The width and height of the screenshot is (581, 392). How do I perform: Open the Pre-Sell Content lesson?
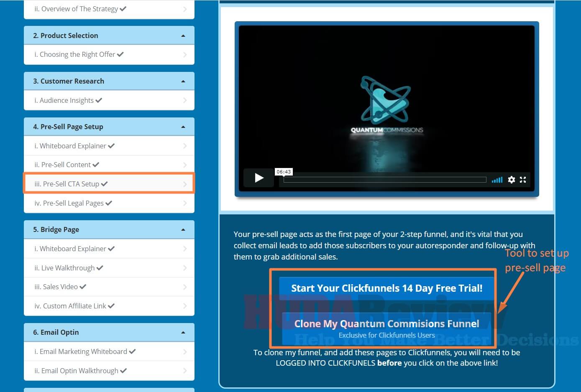[x=109, y=165]
